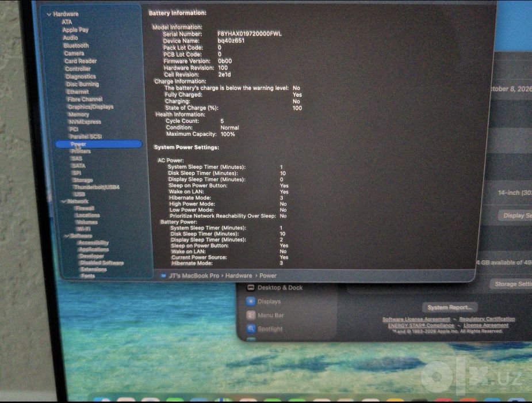Select Controller in the sidebar
The width and height of the screenshot is (532, 403).
pyautogui.click(x=78, y=69)
